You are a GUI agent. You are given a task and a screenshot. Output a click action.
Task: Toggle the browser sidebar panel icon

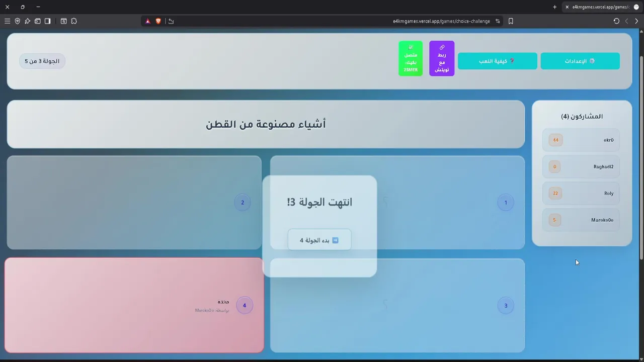[47, 21]
